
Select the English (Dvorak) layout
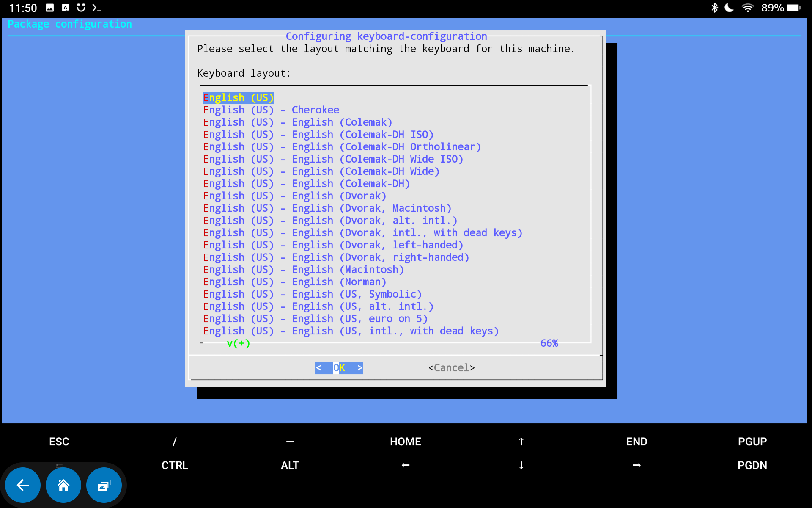pyautogui.click(x=295, y=196)
